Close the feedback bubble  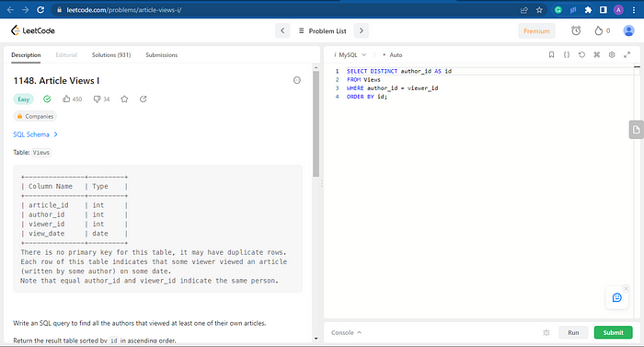point(626,289)
